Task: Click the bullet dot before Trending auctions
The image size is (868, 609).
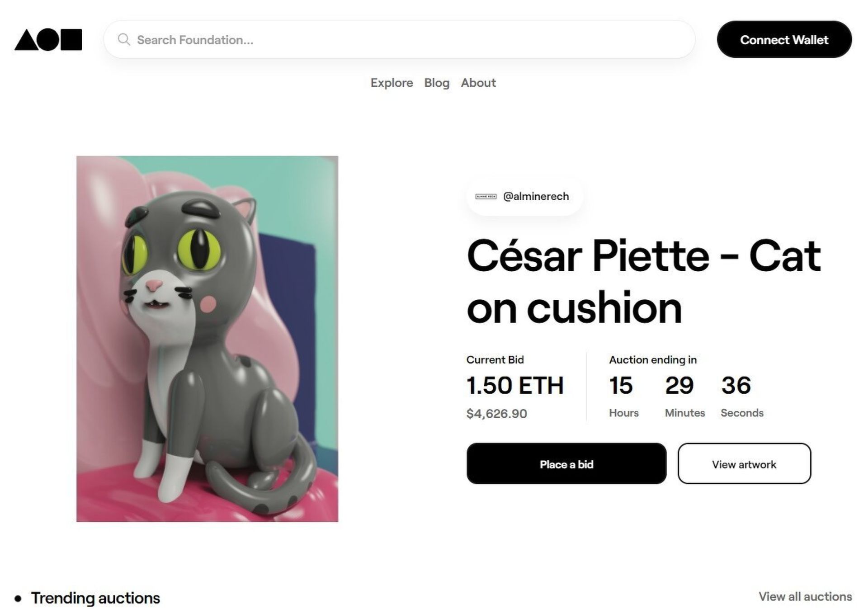Action: click(18, 599)
